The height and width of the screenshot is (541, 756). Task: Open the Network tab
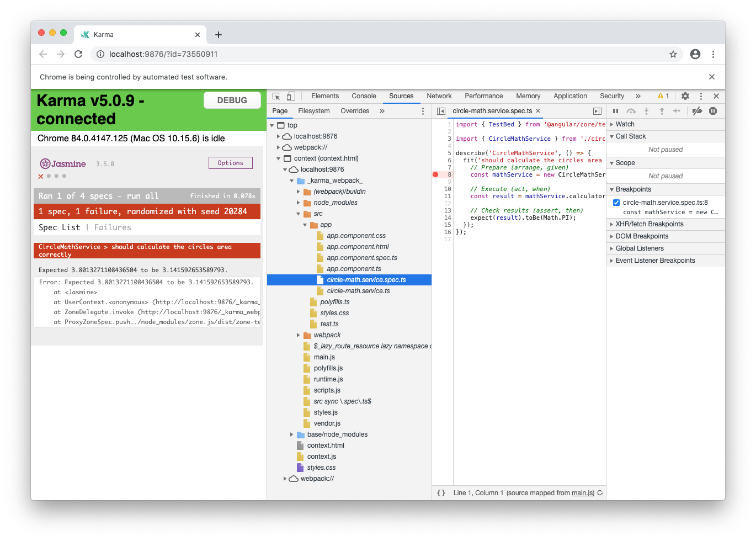click(439, 96)
